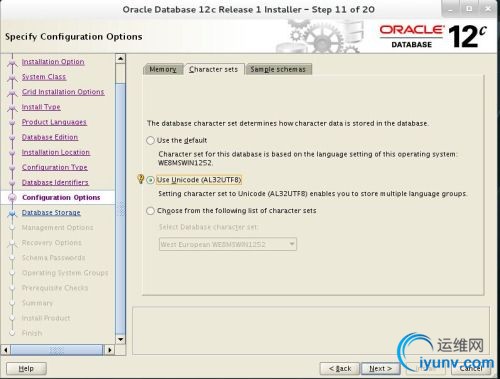Screen dimensions: 500x379
Task: Select 'Choose from the following list' radio option
Action: [x=150, y=211]
